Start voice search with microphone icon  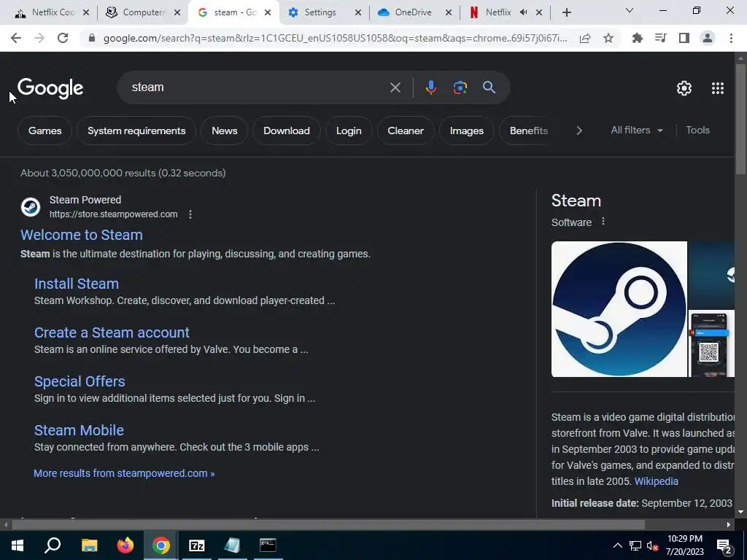[430, 87]
